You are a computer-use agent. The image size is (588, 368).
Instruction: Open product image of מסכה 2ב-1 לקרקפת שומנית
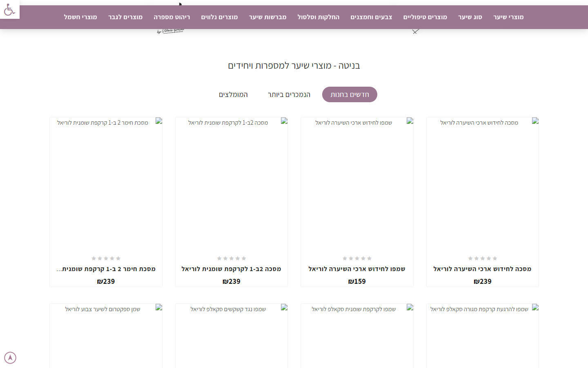(x=231, y=184)
